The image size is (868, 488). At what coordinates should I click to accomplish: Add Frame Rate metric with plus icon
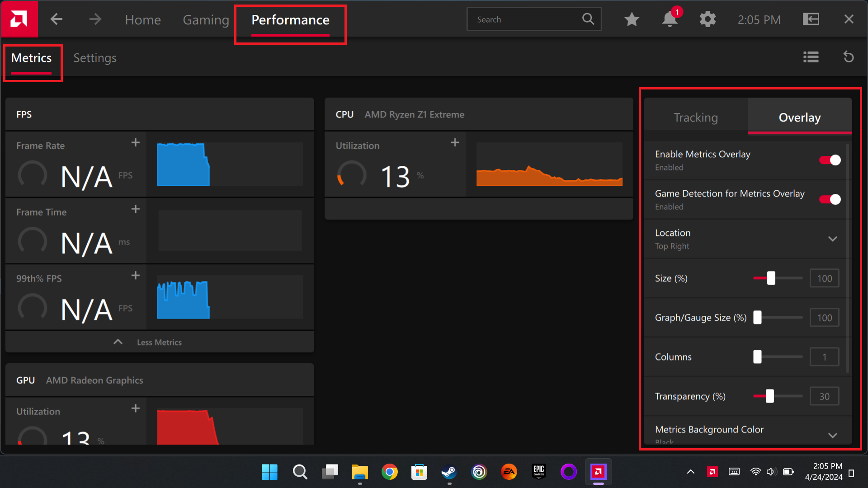click(x=135, y=143)
